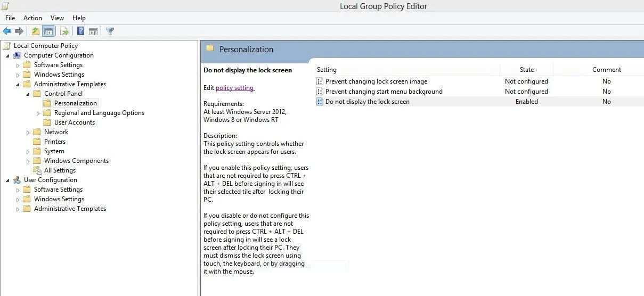The image size is (644, 296).
Task: Go up one level using folder icon
Action: (x=36, y=31)
